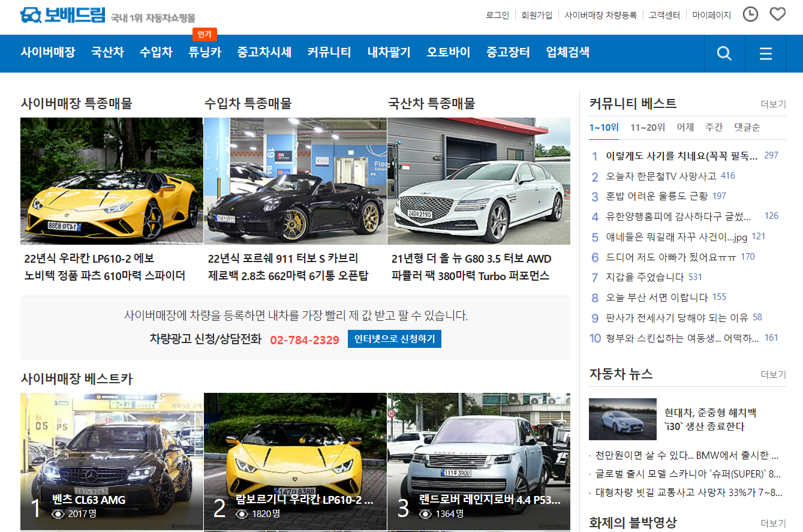Click phone number 02-784-2329
803x532 pixels.
pyautogui.click(x=305, y=339)
